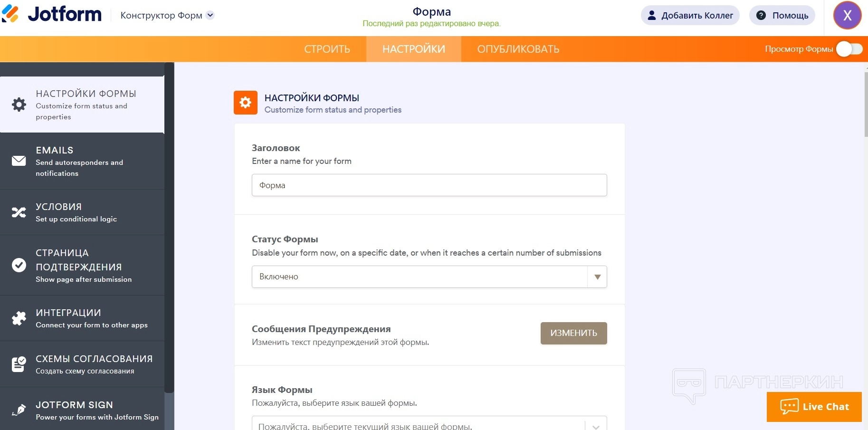Image resolution: width=868 pixels, height=430 pixels.
Task: Open the Статус Формы dropdown
Action: [429, 277]
